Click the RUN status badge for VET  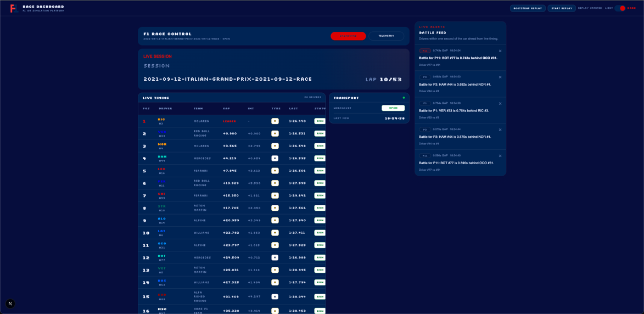[x=320, y=270]
